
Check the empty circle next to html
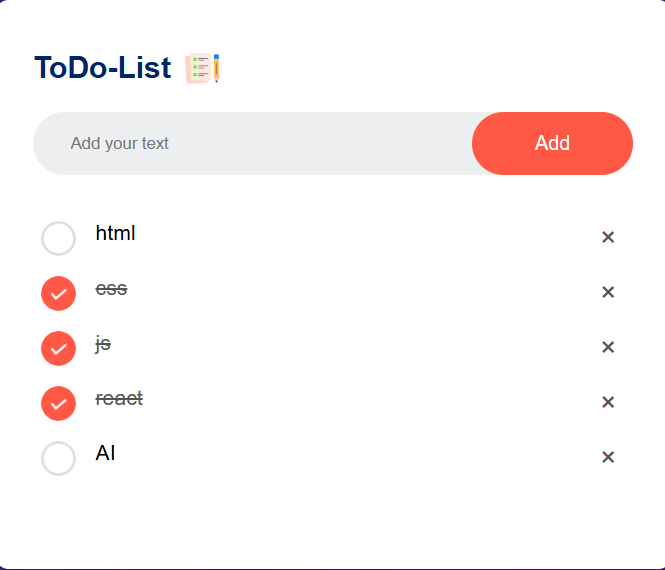click(59, 238)
